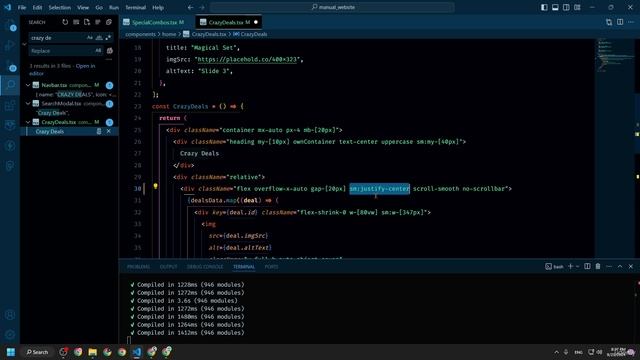Open the Run menu
640x360 pixels.
(x=114, y=7)
